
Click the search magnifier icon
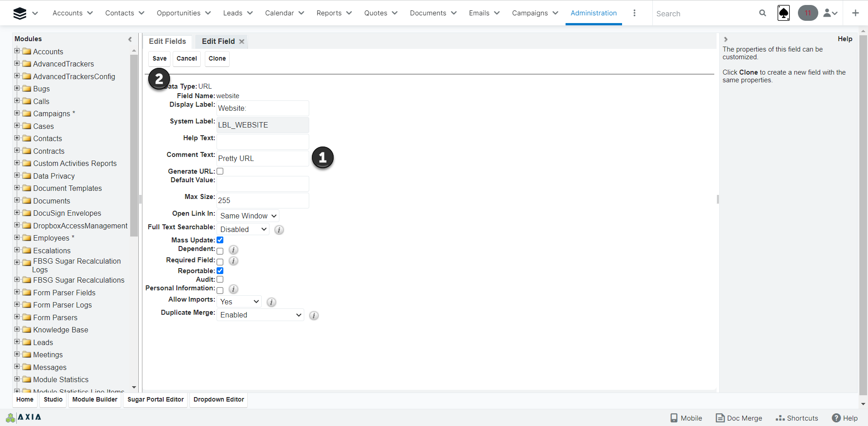coord(762,13)
